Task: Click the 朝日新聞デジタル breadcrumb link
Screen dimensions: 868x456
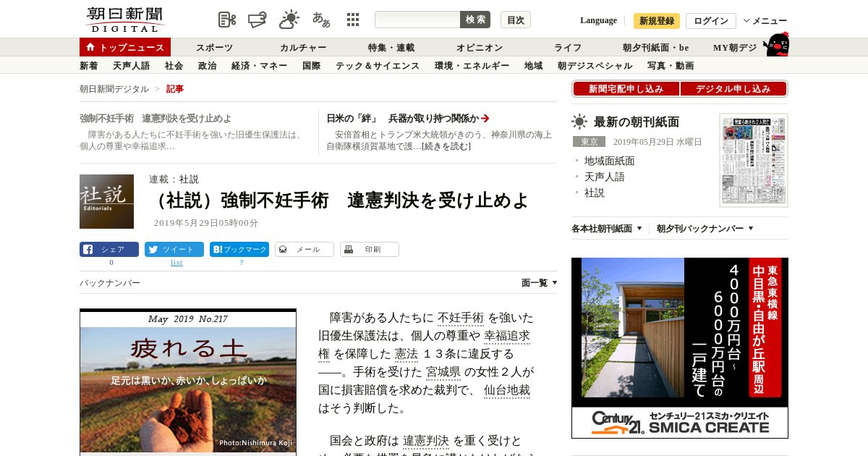Action: 114,89
